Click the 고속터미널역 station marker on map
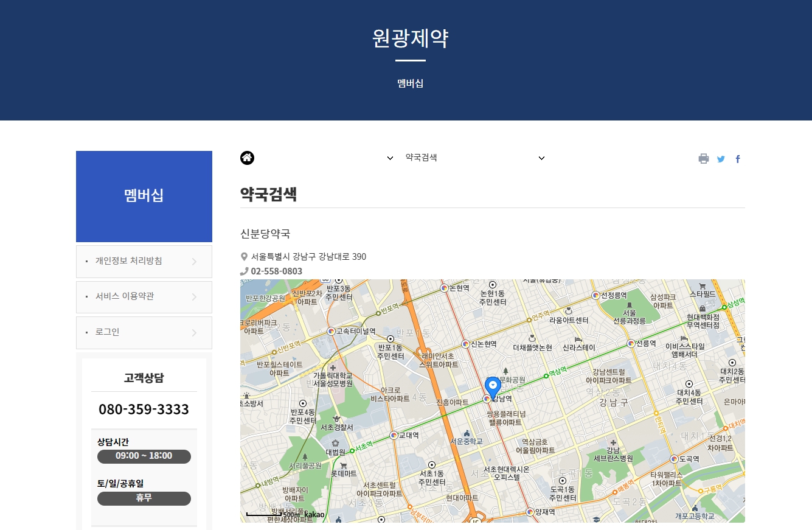The image size is (812, 530). point(331,331)
